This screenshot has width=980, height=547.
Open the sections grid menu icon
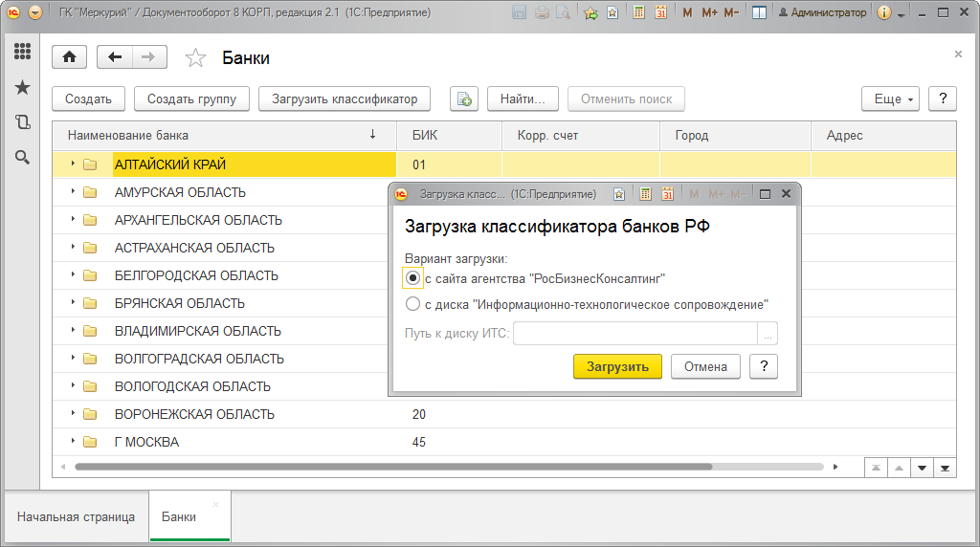(x=23, y=52)
